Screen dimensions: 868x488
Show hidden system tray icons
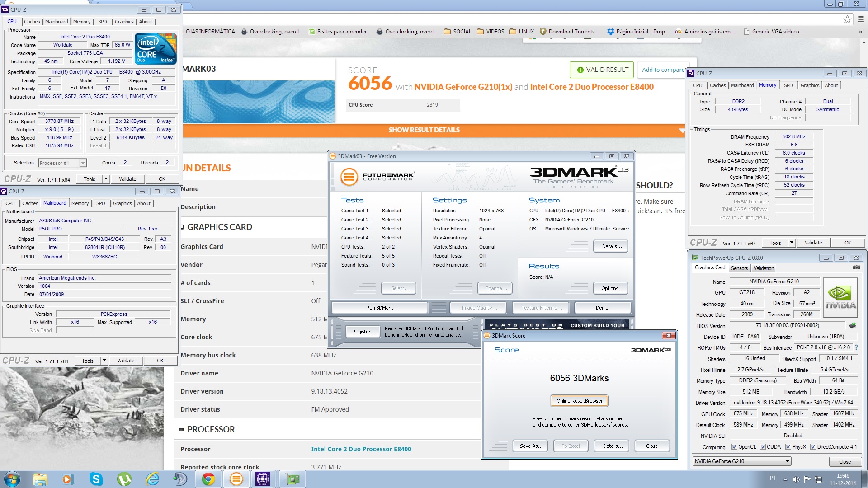pyautogui.click(x=785, y=479)
